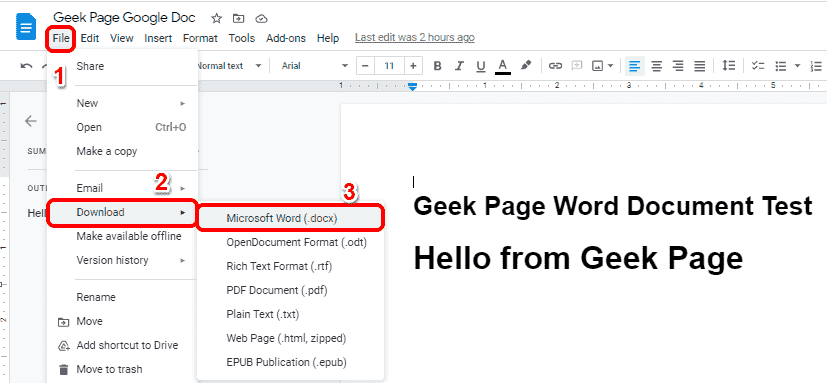Choose Rename from the File menu
827x383 pixels.
[x=122, y=297]
